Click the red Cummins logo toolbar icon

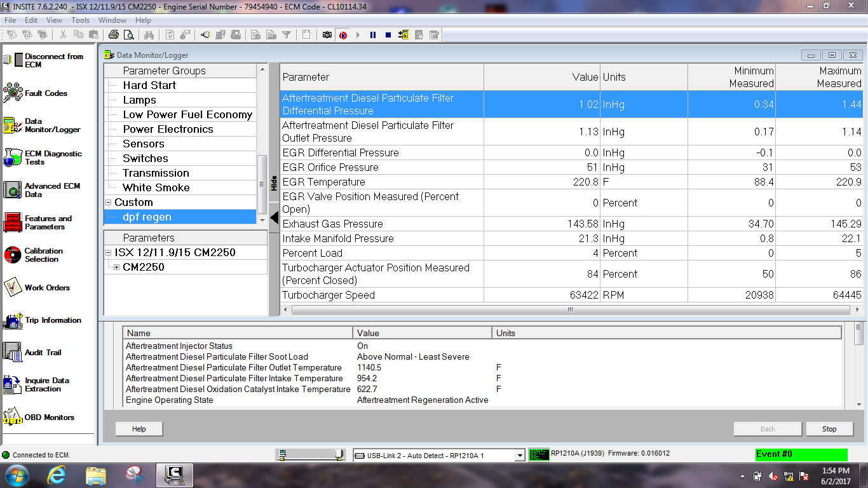[342, 35]
